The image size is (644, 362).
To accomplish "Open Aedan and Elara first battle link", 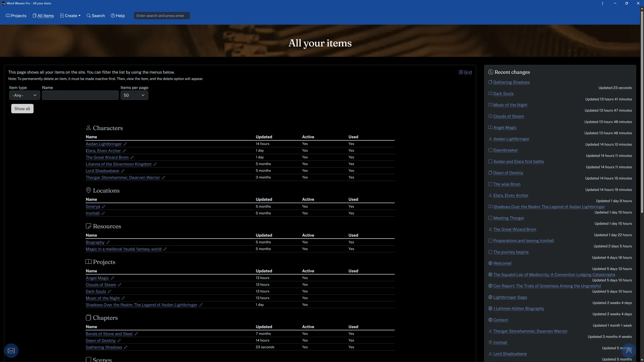I will (519, 162).
